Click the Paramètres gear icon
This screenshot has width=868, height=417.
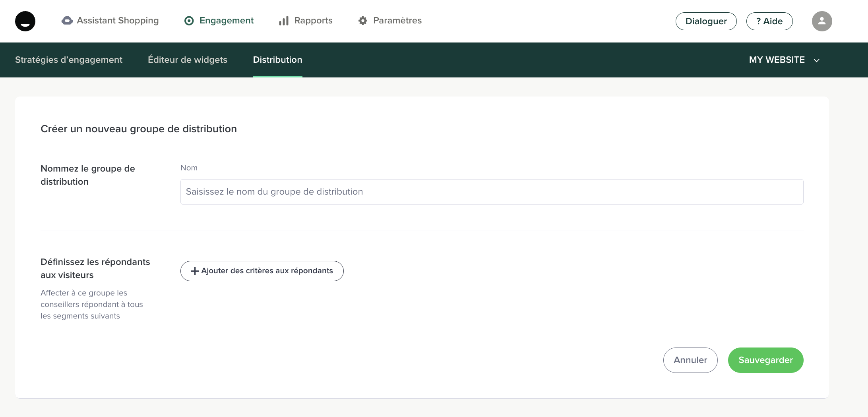362,21
